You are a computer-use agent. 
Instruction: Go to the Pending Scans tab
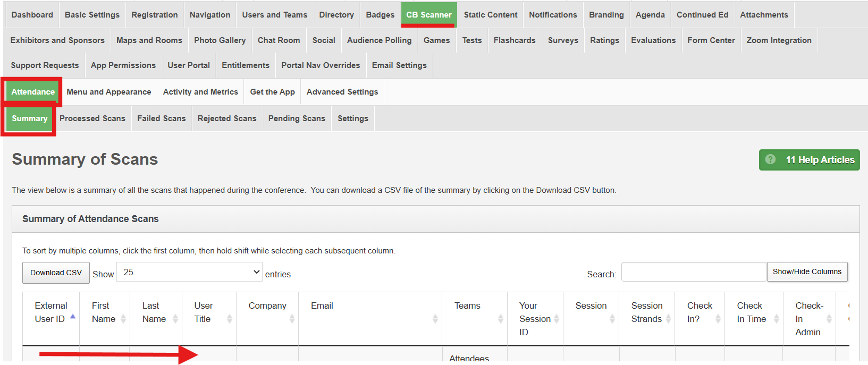click(x=297, y=118)
